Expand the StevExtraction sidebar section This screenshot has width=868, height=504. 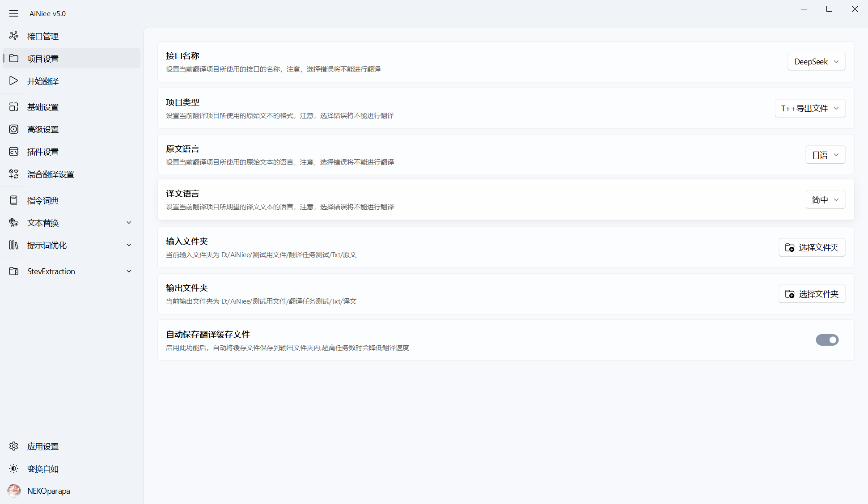point(129,271)
